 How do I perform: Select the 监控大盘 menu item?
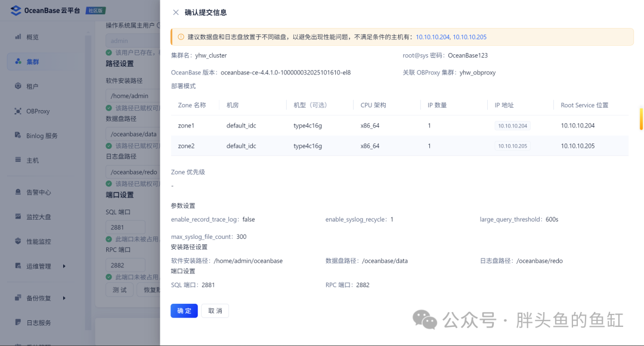[x=39, y=217]
